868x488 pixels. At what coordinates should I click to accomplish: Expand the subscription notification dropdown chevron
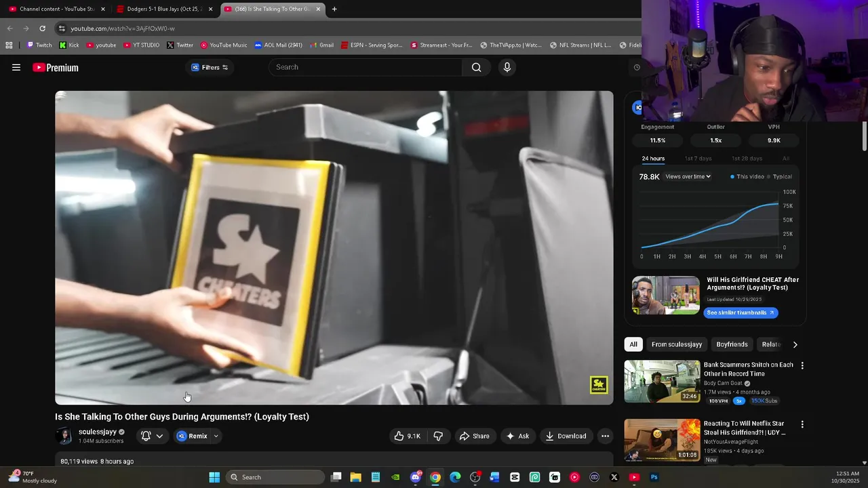tap(159, 436)
